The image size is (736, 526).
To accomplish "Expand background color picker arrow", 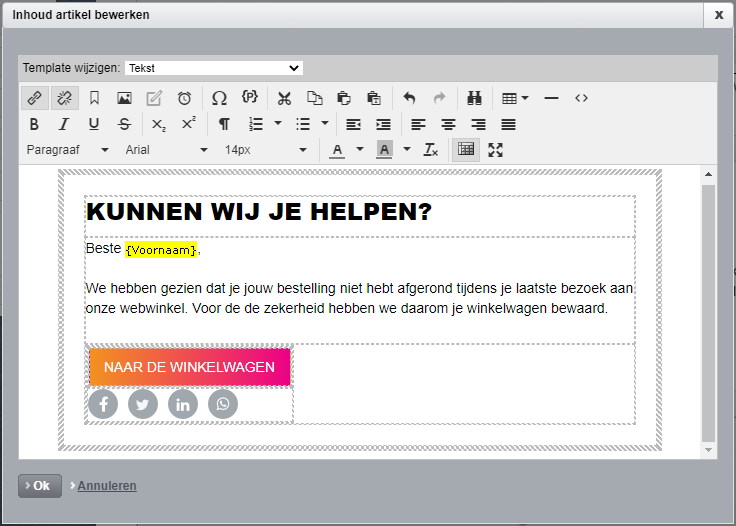I will [407, 149].
